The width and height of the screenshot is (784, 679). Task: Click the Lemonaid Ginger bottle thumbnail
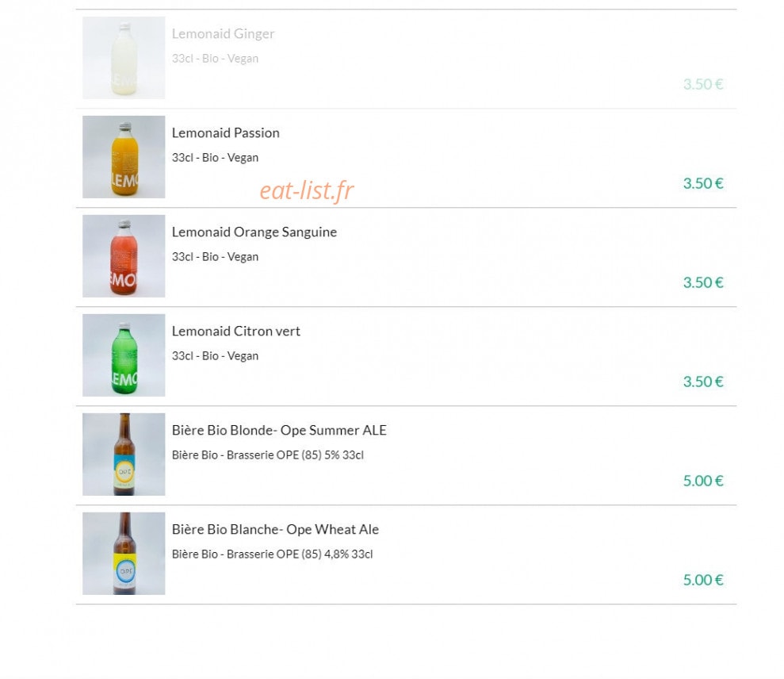124,58
